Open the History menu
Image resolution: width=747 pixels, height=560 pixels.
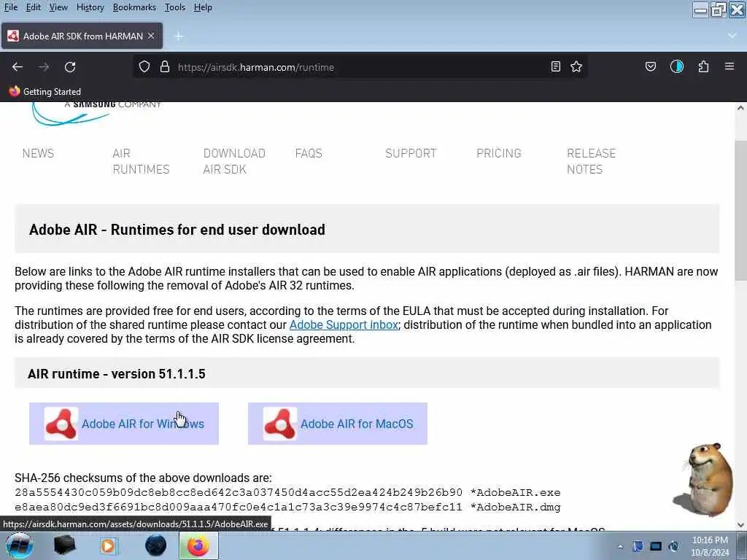[x=90, y=7]
